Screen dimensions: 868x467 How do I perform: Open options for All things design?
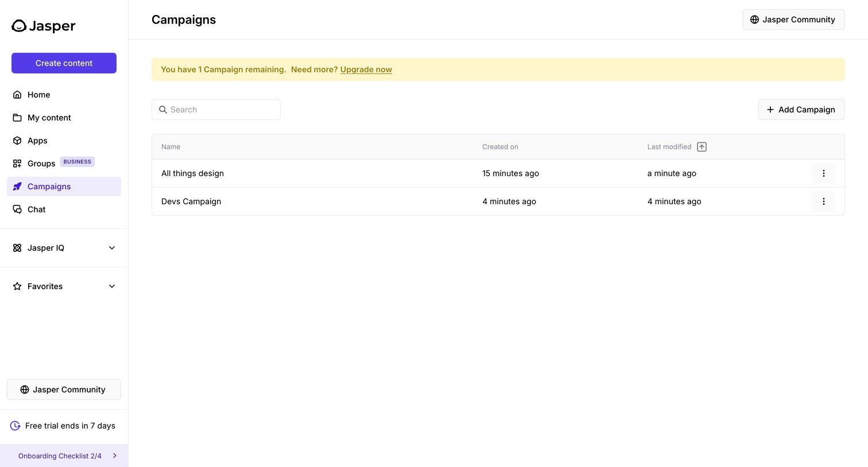click(823, 173)
